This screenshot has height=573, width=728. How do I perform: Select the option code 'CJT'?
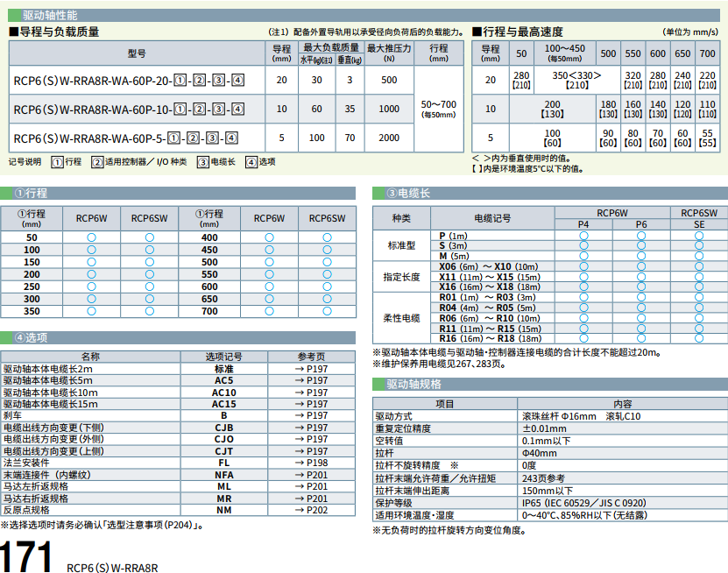click(x=223, y=451)
